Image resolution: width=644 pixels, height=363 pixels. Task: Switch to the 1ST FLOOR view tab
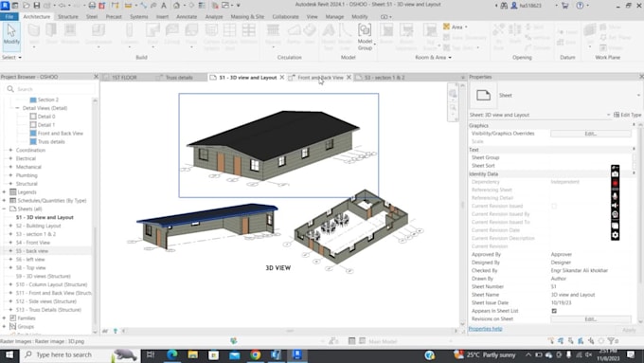point(124,78)
